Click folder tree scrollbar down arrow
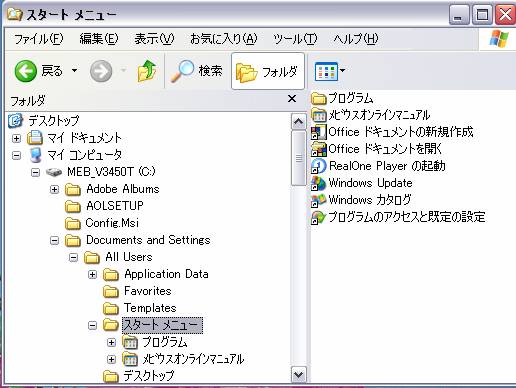The image size is (516, 388). click(x=298, y=375)
